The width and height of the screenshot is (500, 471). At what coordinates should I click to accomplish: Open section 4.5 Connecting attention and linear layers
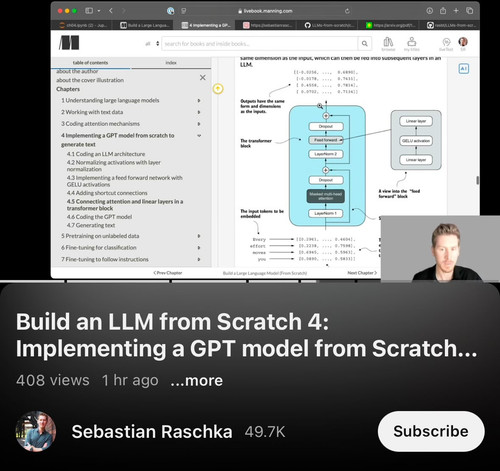125,205
